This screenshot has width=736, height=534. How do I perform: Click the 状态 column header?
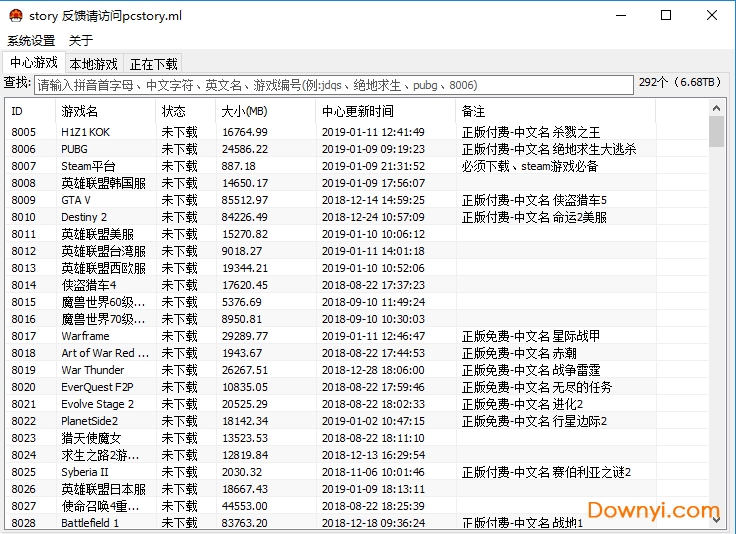[x=184, y=111]
